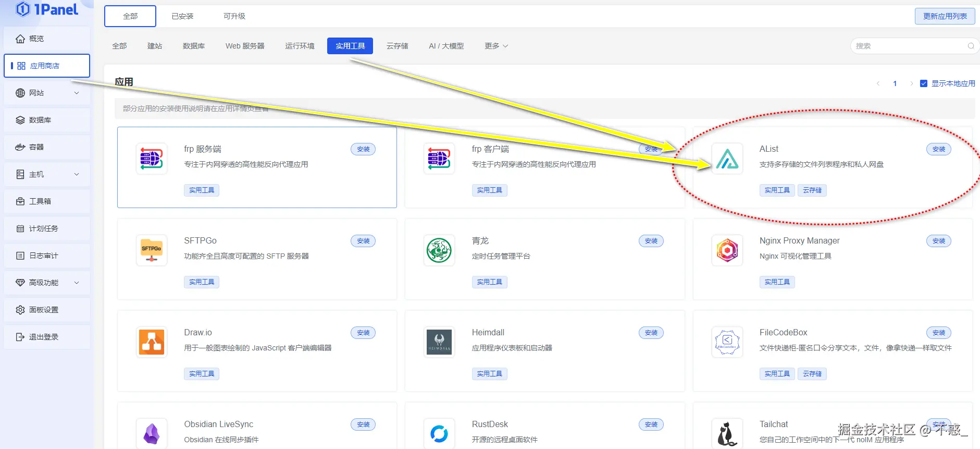This screenshot has height=449, width=980.
Task: Switch to the 已安装 tab
Action: pyautogui.click(x=182, y=16)
